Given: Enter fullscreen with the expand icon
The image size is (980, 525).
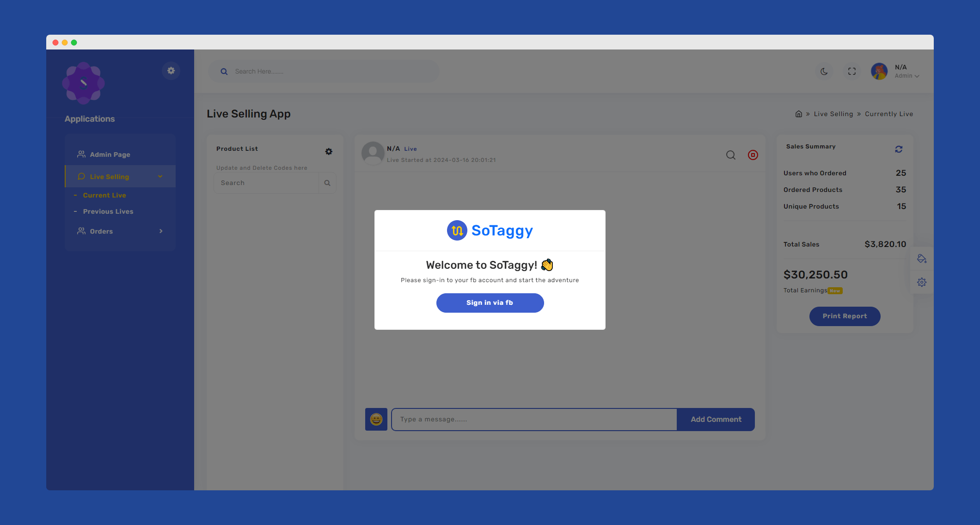Looking at the screenshot, I should coord(852,72).
